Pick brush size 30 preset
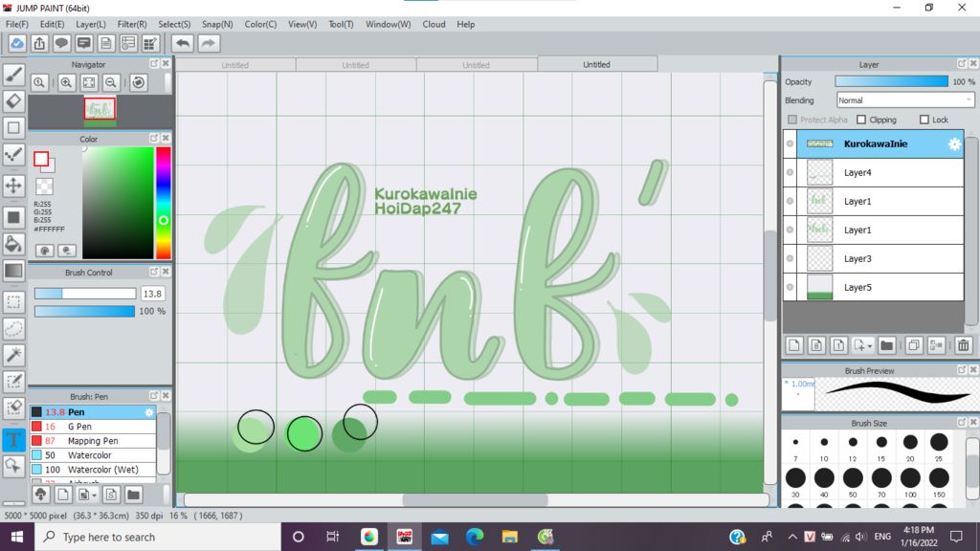The image size is (980, 551). tap(795, 481)
